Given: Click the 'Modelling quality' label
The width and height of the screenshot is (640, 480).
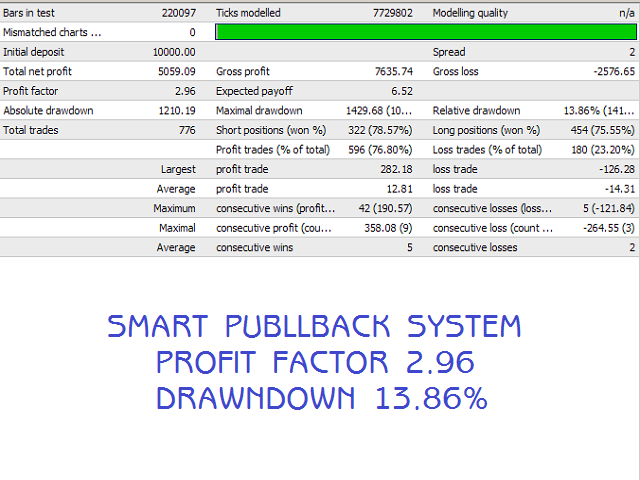Looking at the screenshot, I should 470,13.
